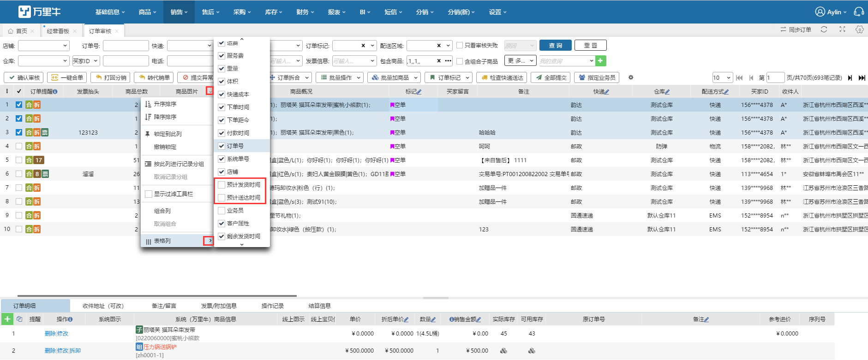Click the 17 badge on row 5
This screenshot has width=868, height=360.
(x=39, y=160)
